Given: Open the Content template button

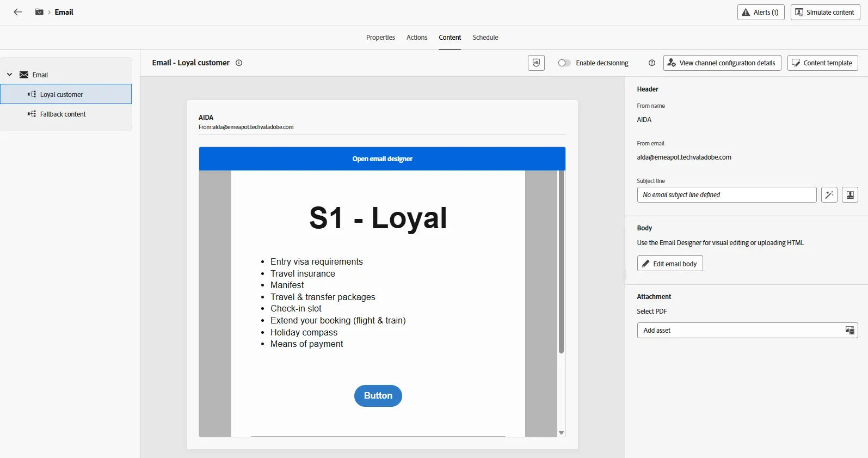Looking at the screenshot, I should coord(823,63).
